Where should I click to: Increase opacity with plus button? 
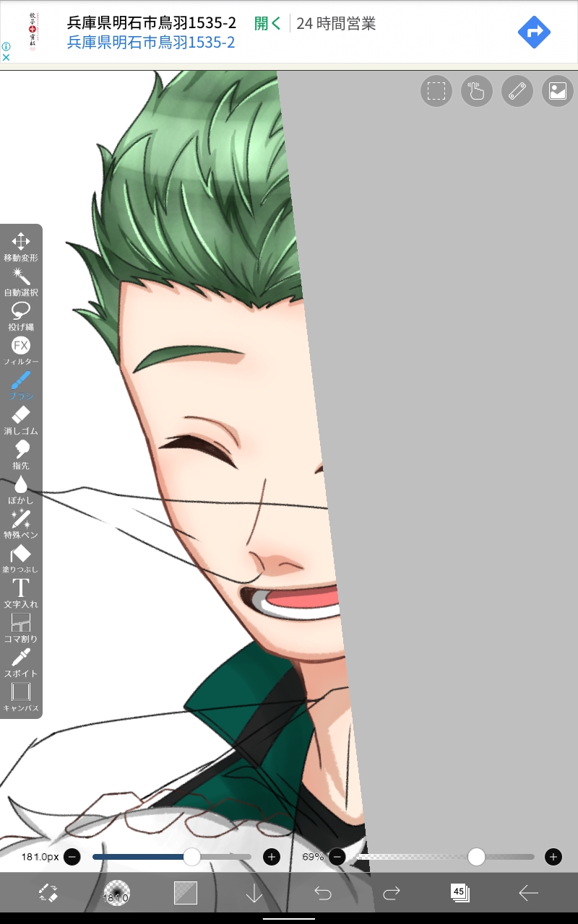(553, 857)
